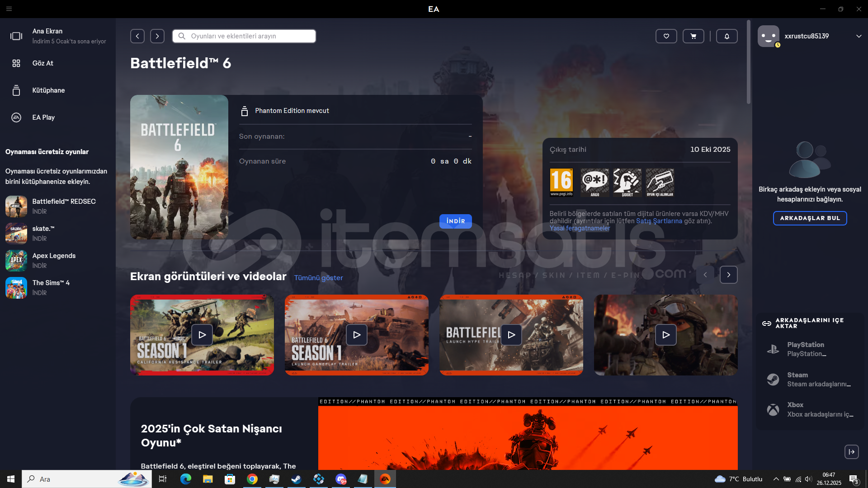Show previous screenshots with left chevron

coord(705,275)
